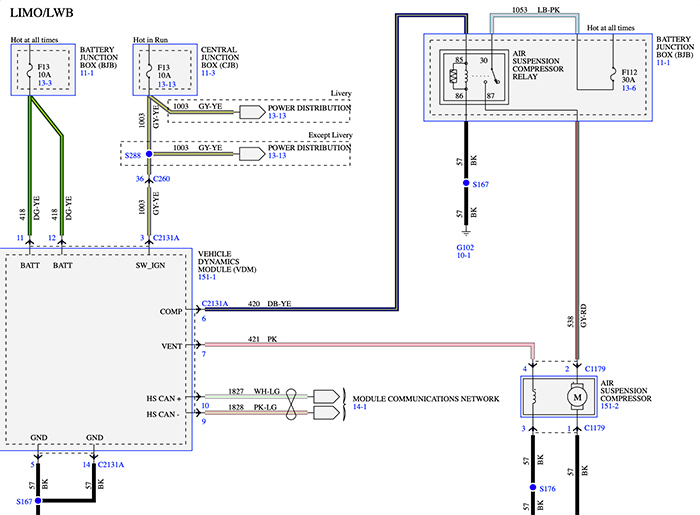The height and width of the screenshot is (515, 700).
Task: Click the COMP pin label in the VDM
Action: click(171, 311)
